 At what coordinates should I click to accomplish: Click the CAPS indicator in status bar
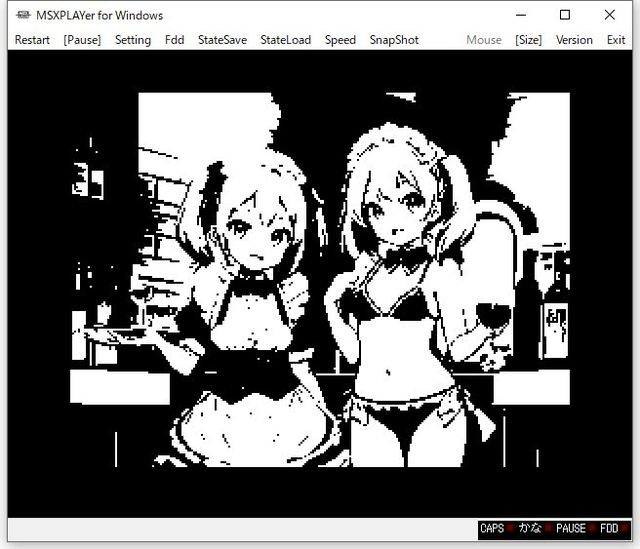click(x=496, y=529)
